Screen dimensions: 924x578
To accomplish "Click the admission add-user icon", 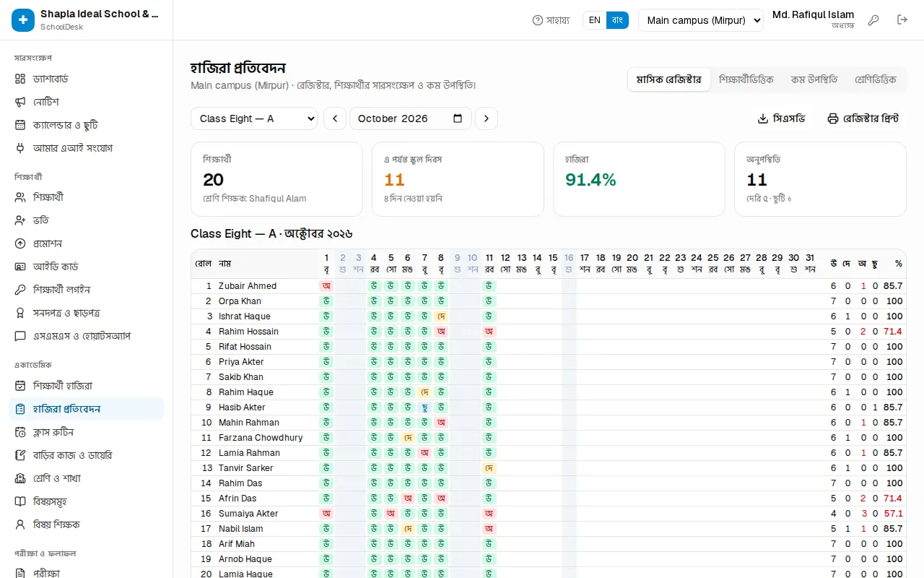I will [x=20, y=220].
